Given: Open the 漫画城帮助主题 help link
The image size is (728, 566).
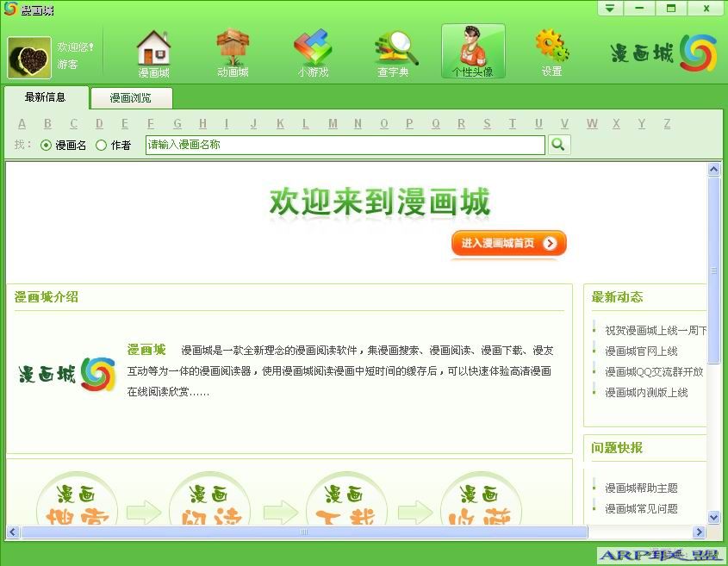Looking at the screenshot, I should pyautogui.click(x=641, y=488).
